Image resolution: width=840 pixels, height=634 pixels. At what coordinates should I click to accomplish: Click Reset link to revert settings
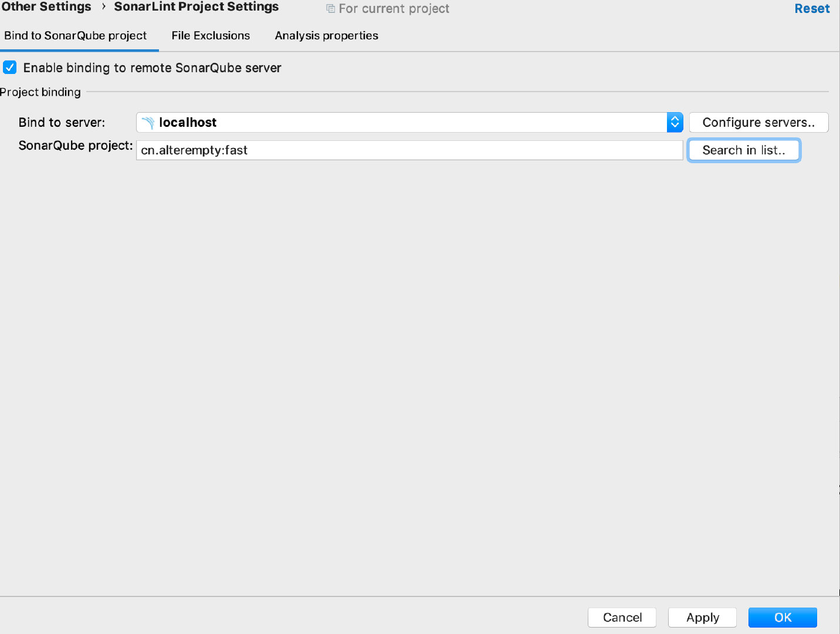(812, 9)
